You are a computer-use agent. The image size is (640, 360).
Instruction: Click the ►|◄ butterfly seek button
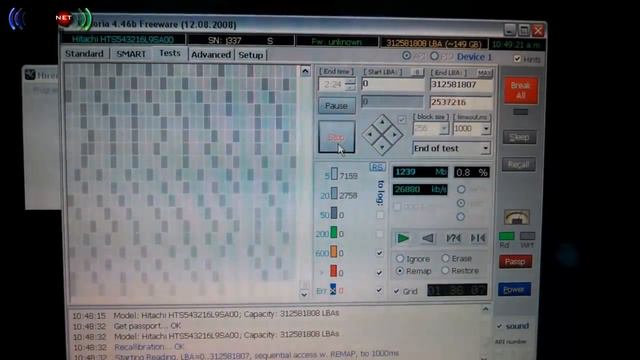click(x=478, y=238)
